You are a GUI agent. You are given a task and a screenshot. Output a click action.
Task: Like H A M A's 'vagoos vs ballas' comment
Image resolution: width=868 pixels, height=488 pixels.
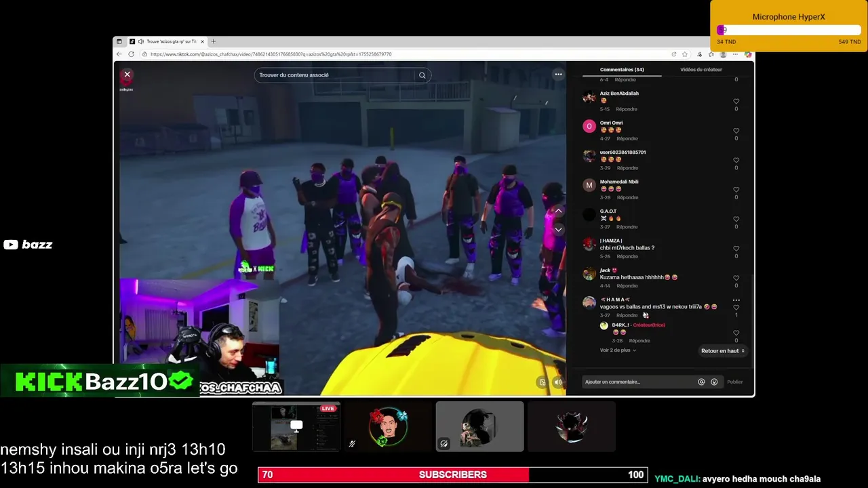tap(736, 308)
